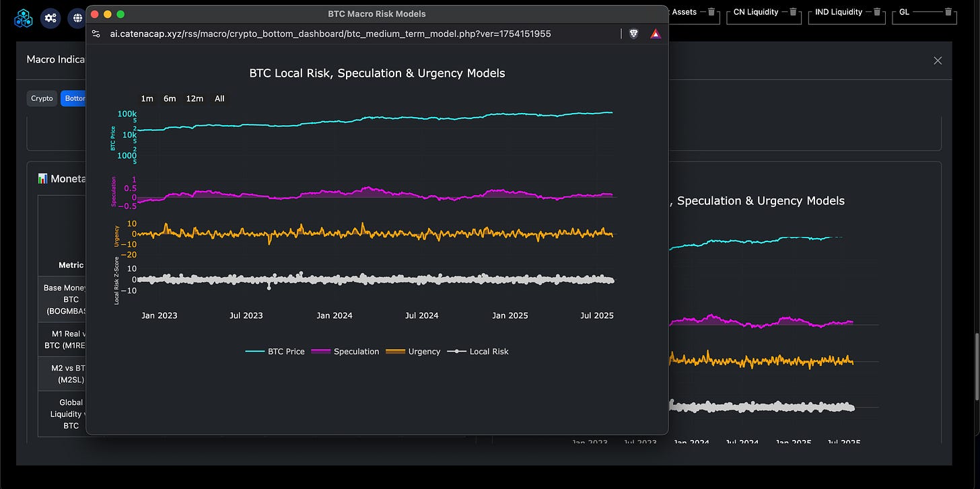Image resolution: width=980 pixels, height=489 pixels.
Task: Select the 'M1 Real' table cell
Action: [63, 340]
